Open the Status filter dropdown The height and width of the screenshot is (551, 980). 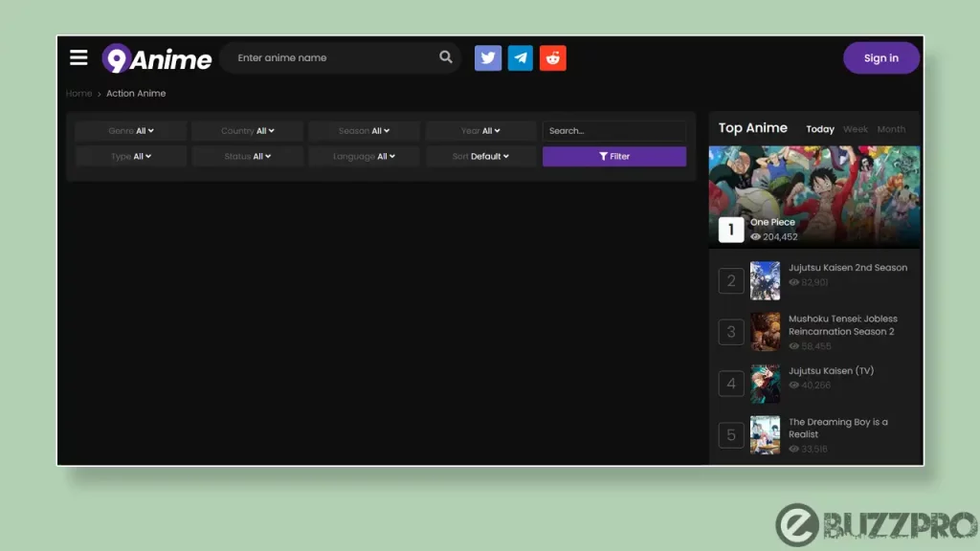click(248, 156)
